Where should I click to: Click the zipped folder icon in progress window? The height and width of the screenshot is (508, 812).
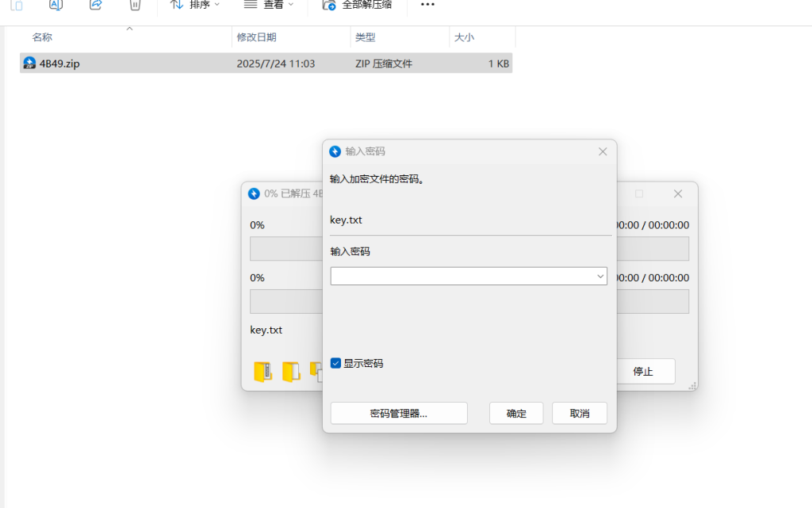click(x=262, y=372)
